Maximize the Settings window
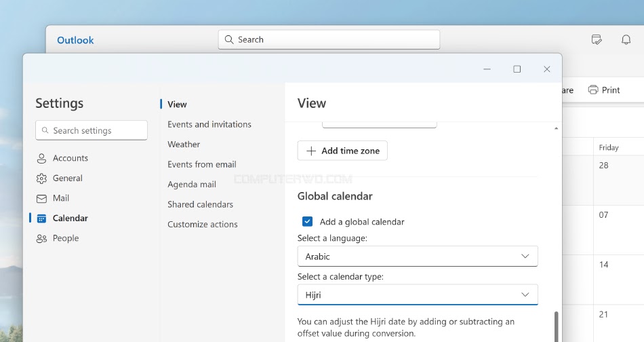Image resolution: width=644 pixels, height=342 pixels. click(x=517, y=69)
